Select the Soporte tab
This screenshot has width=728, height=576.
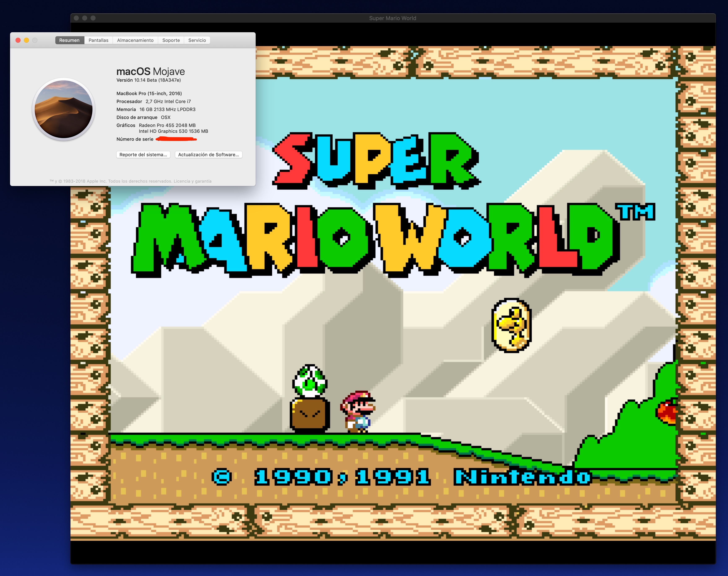click(x=171, y=40)
